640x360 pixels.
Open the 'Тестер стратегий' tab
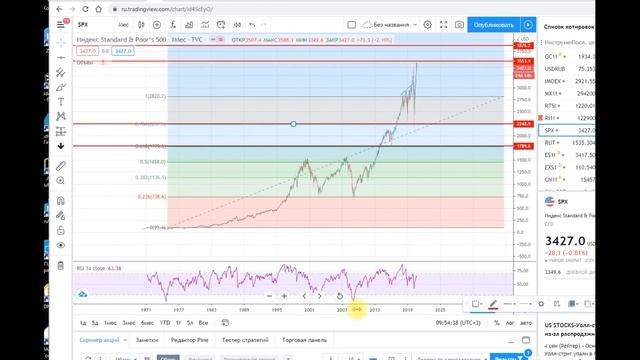tap(245, 340)
